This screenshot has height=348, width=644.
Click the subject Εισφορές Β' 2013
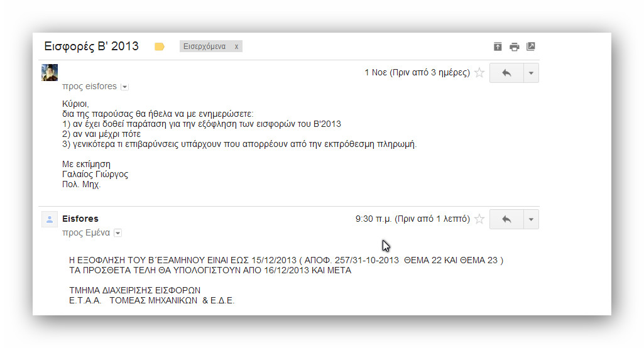92,46
